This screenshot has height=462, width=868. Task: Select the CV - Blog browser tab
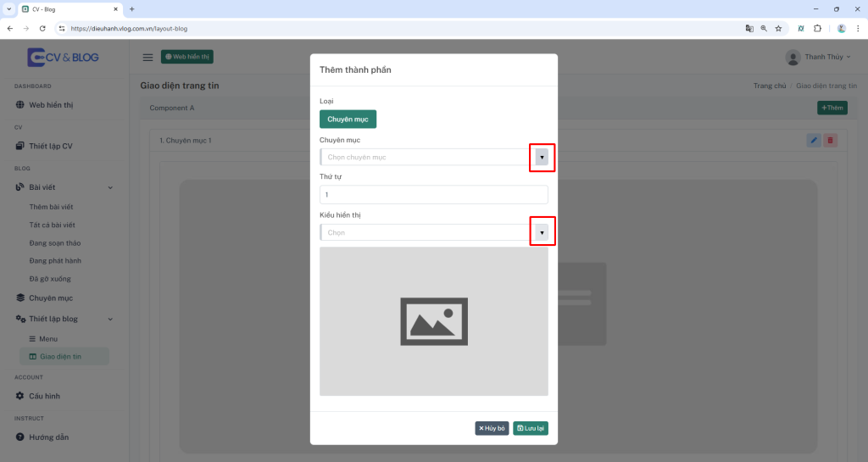pyautogui.click(x=70, y=8)
